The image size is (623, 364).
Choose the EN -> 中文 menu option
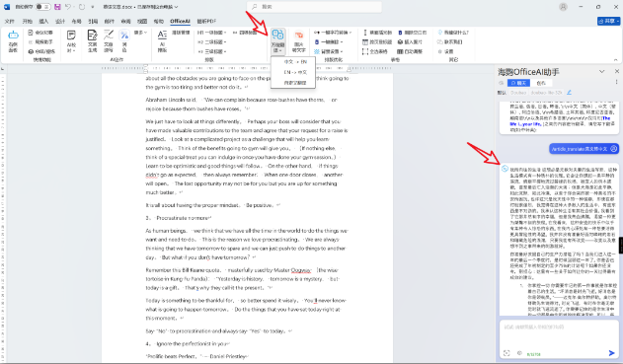pyautogui.click(x=295, y=72)
